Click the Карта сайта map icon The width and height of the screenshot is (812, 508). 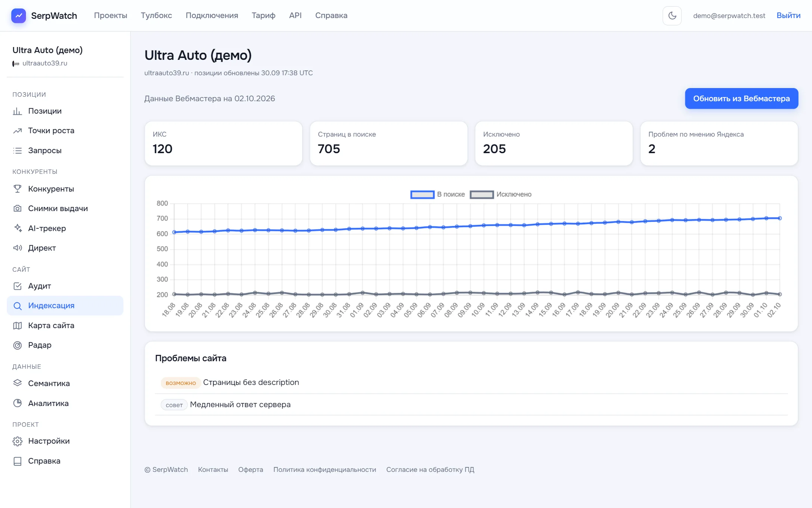coord(17,325)
